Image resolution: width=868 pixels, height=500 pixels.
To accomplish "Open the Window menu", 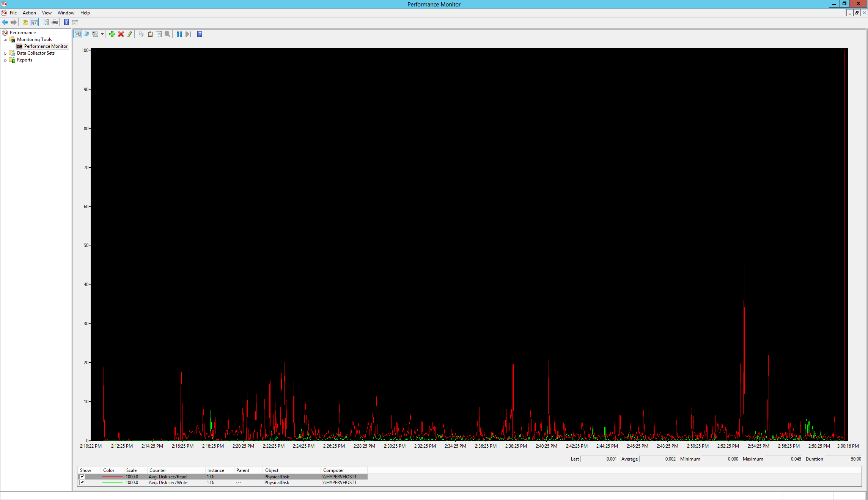I will pos(66,13).
